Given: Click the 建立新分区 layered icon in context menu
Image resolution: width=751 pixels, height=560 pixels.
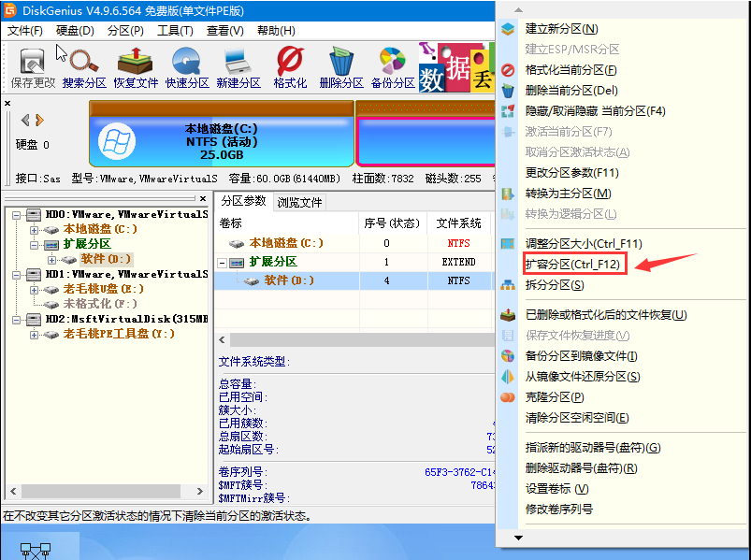Looking at the screenshot, I should point(508,29).
